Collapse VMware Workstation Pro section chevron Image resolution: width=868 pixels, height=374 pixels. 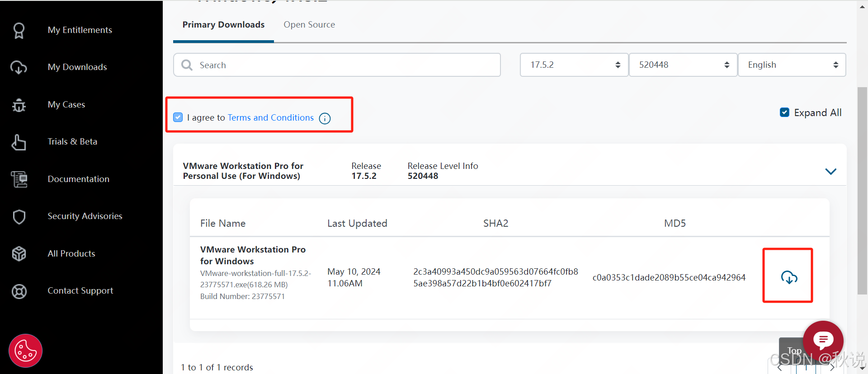coord(830,172)
